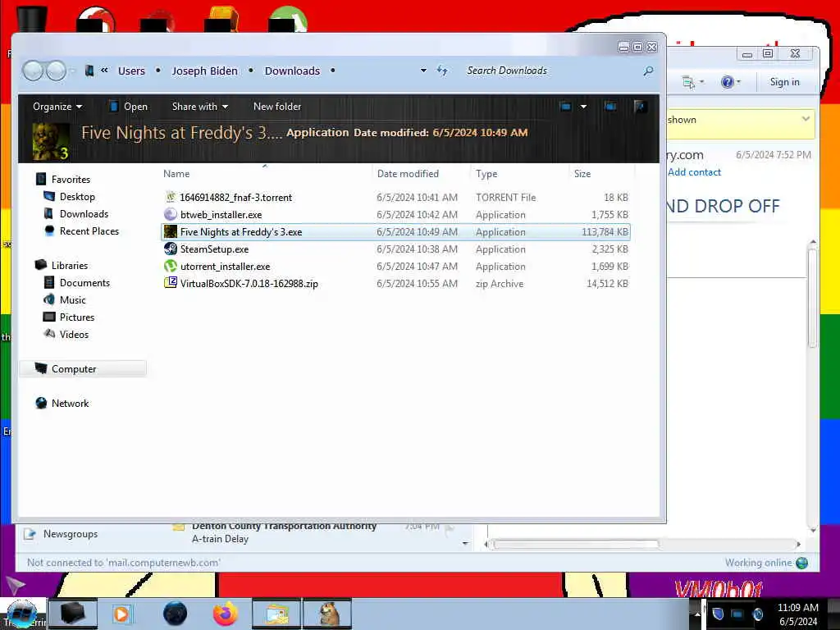This screenshot has height=630, width=840.
Task: Open Desktop under Favorites
Action: pos(77,197)
